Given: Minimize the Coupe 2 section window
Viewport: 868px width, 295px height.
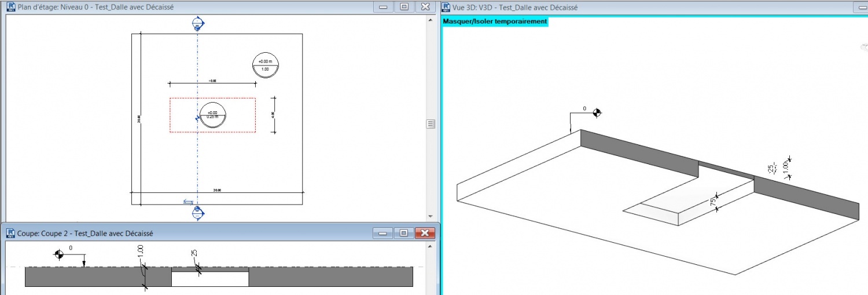Looking at the screenshot, I should point(382,233).
